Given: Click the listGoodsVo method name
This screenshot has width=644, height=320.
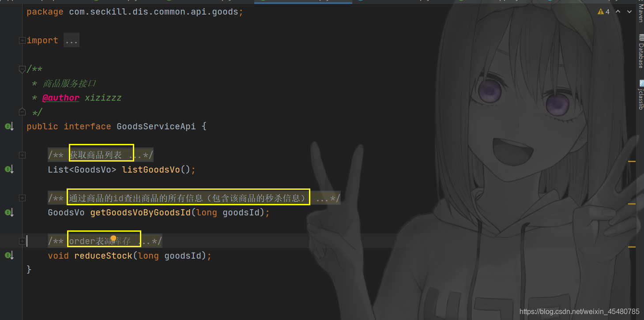Looking at the screenshot, I should point(151,169).
